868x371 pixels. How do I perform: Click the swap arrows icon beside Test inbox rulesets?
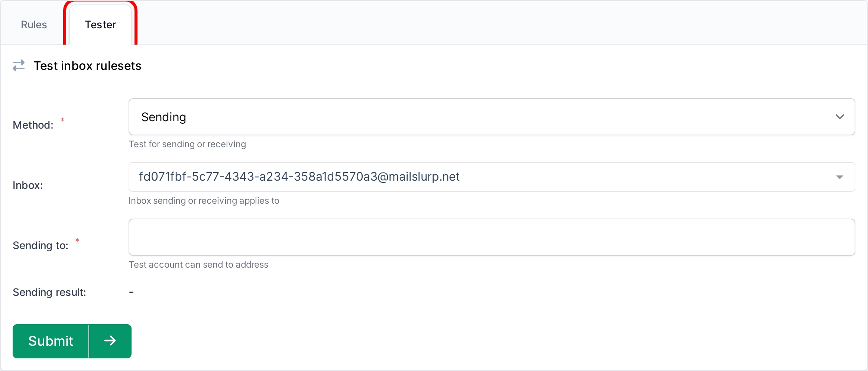(19, 66)
